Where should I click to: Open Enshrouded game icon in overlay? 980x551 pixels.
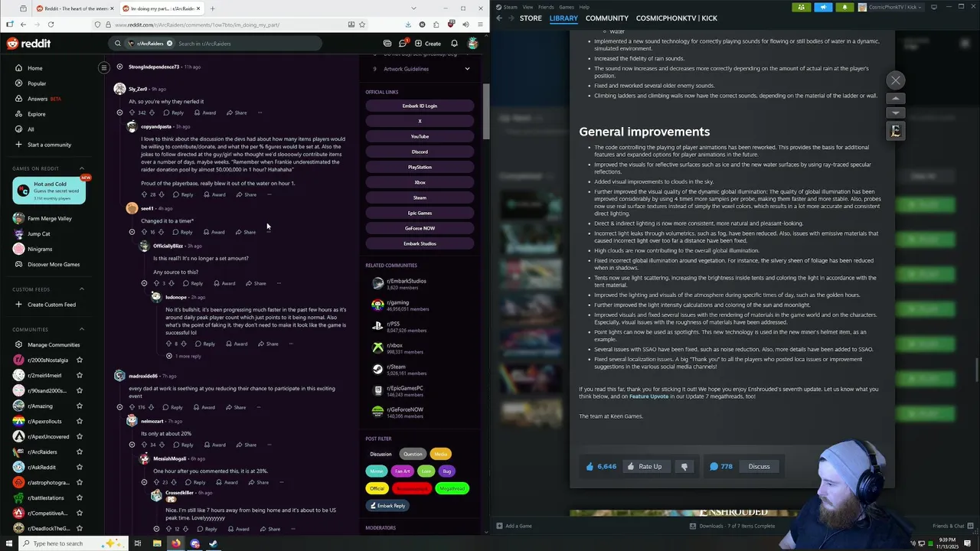click(x=896, y=131)
